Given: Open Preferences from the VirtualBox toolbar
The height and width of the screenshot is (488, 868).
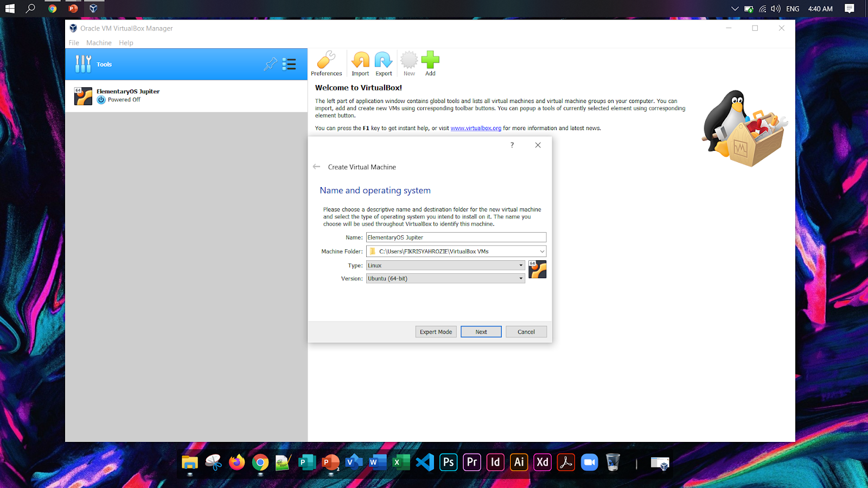Looking at the screenshot, I should click(x=326, y=64).
